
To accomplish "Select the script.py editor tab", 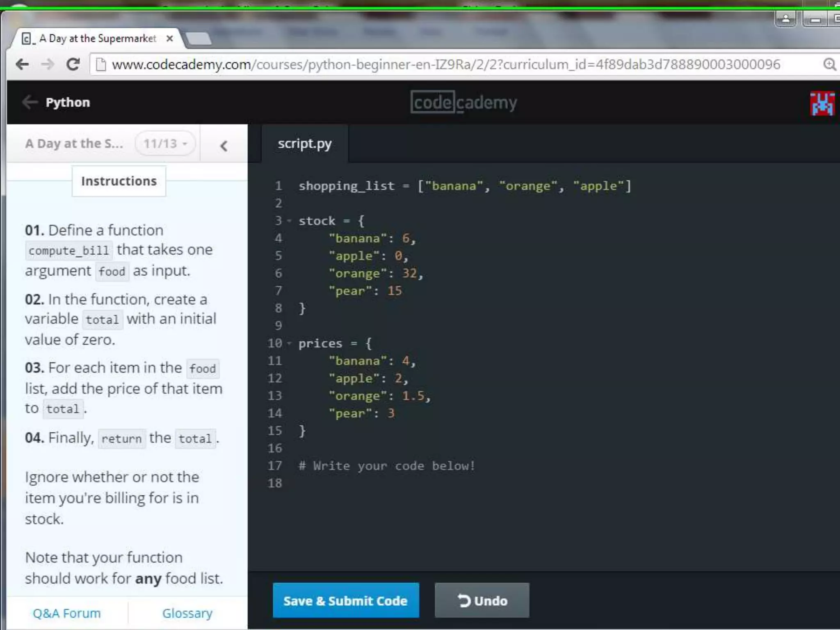I will [x=304, y=144].
